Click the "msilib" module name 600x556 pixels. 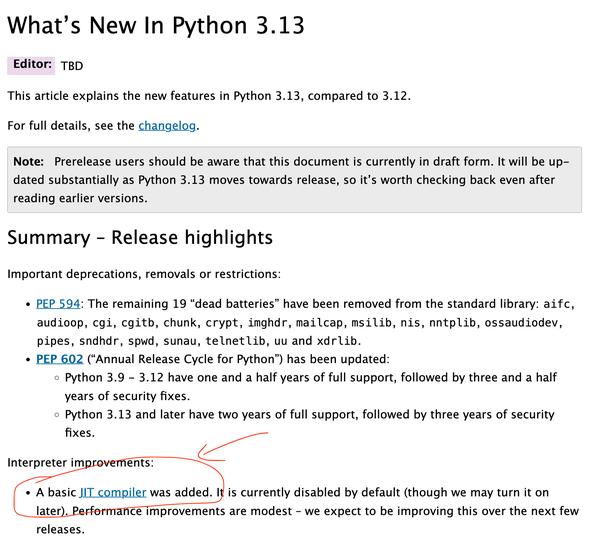click(x=372, y=323)
